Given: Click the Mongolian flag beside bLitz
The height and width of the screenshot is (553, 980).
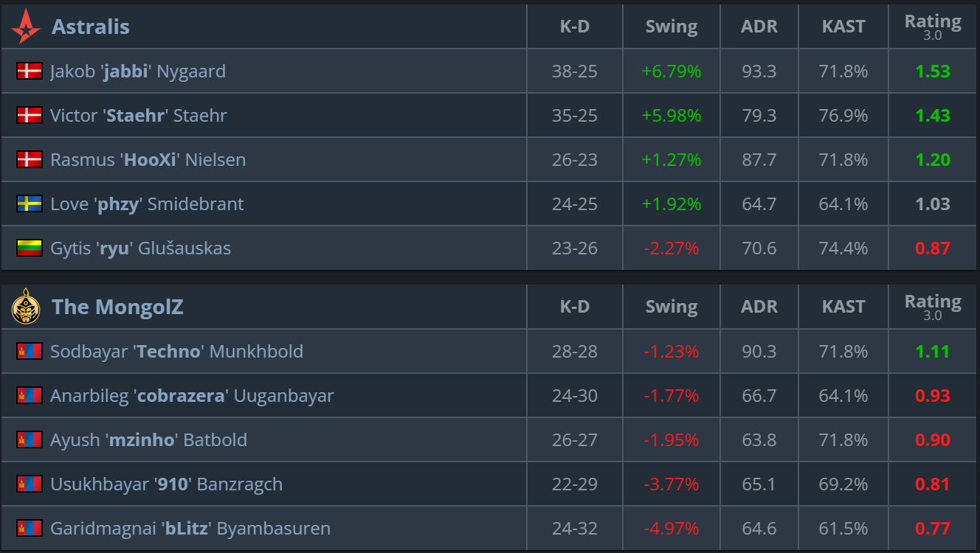Looking at the screenshot, I should click(29, 529).
